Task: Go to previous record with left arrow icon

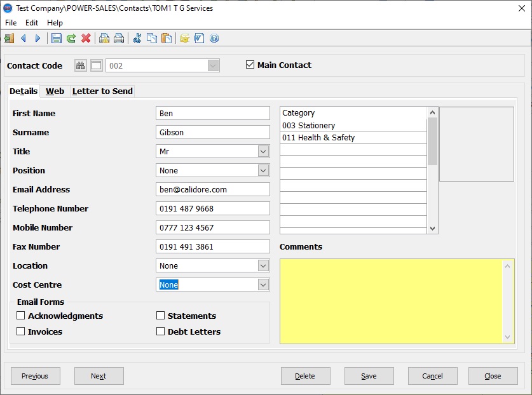Action: [24, 39]
